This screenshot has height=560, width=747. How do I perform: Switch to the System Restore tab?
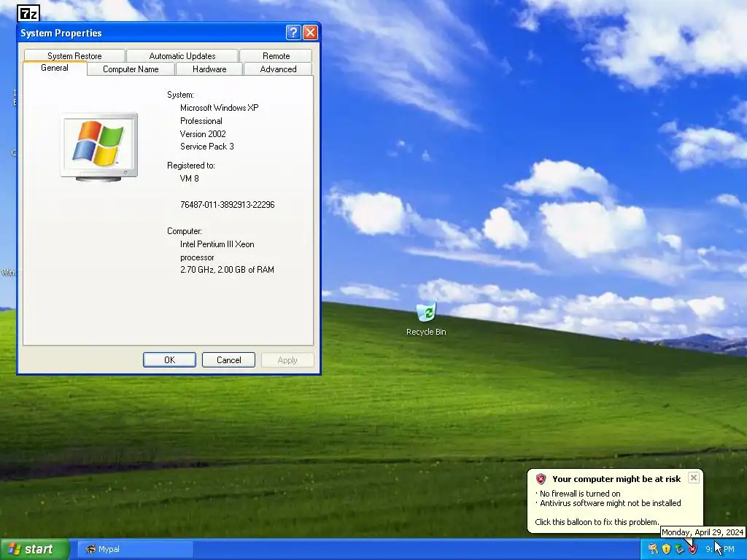point(74,55)
